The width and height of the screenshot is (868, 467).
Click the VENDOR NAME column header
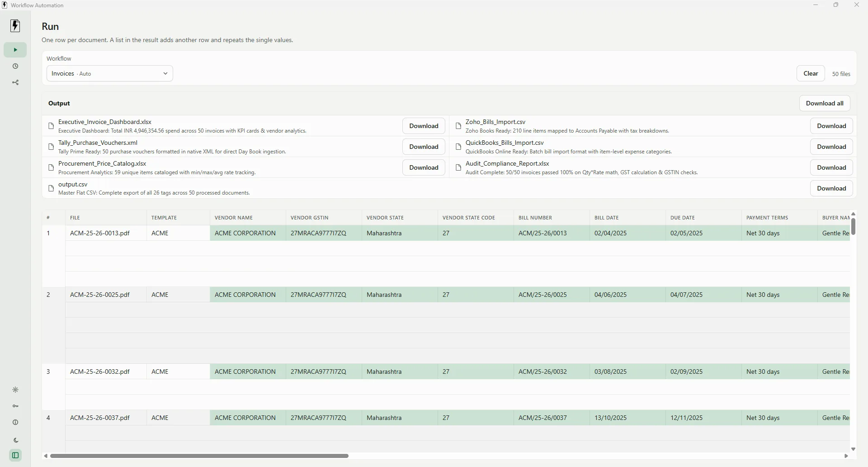(248, 218)
